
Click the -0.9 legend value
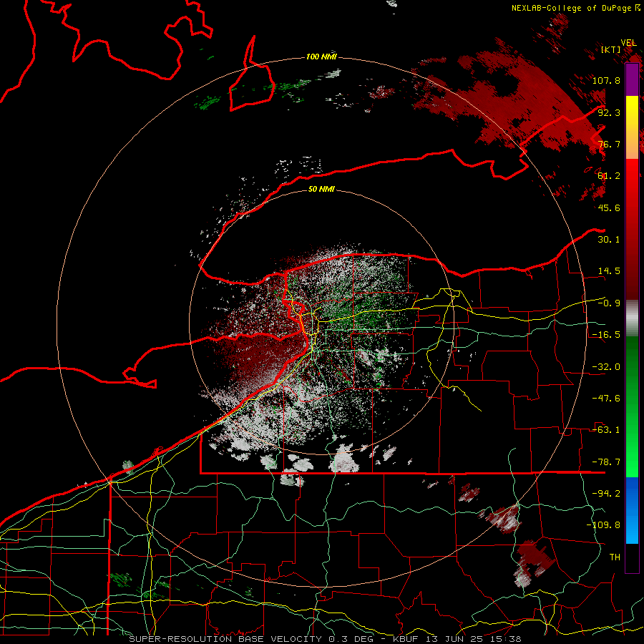pos(609,303)
